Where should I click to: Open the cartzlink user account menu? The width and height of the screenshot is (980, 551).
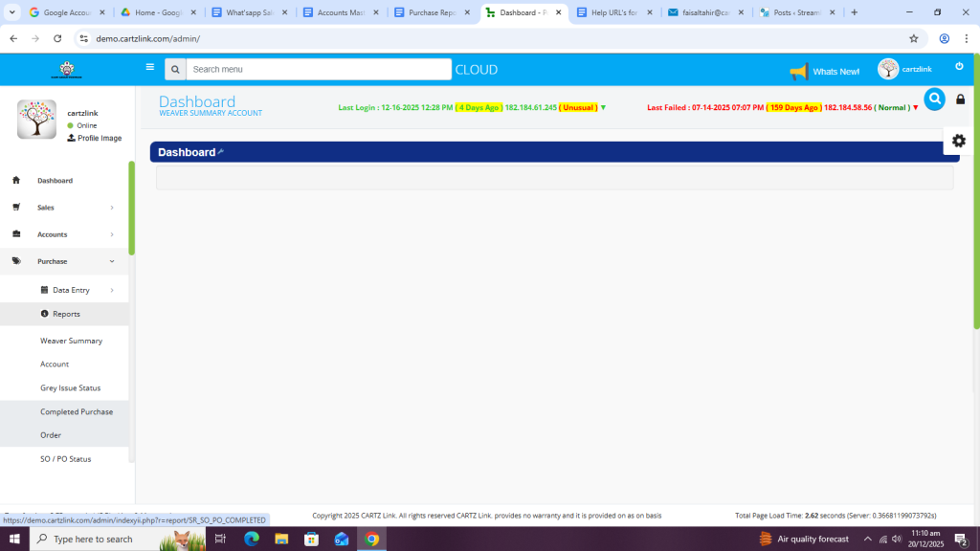[904, 70]
